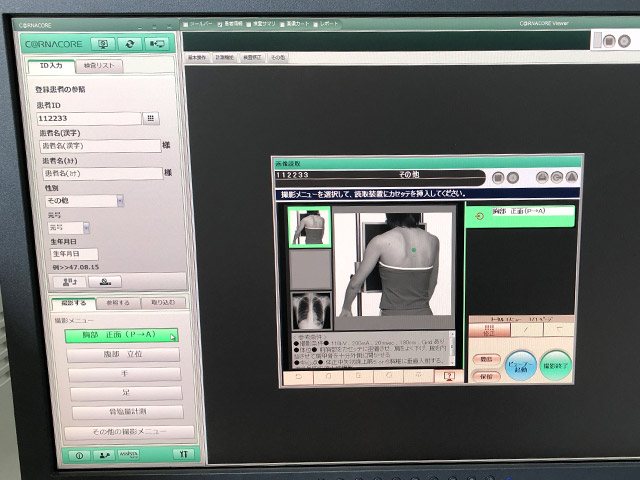Click the device transfer icon in the header
Image resolution: width=640 pixels, height=480 pixels.
(157, 44)
